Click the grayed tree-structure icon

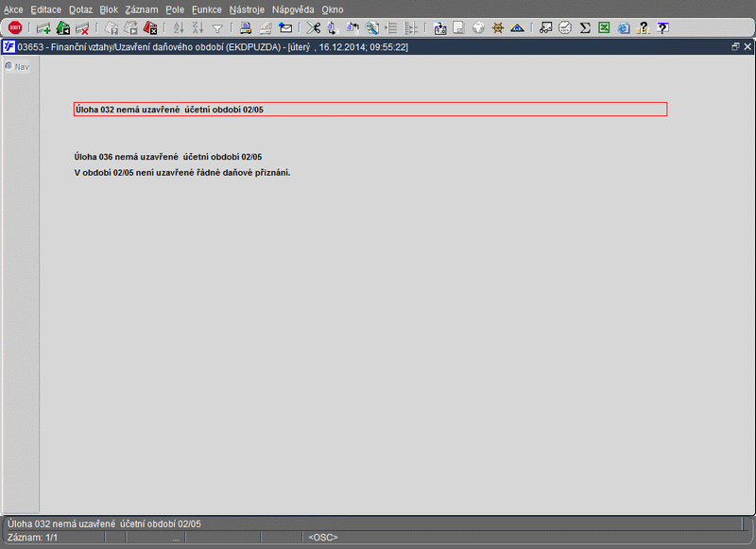tap(411, 28)
